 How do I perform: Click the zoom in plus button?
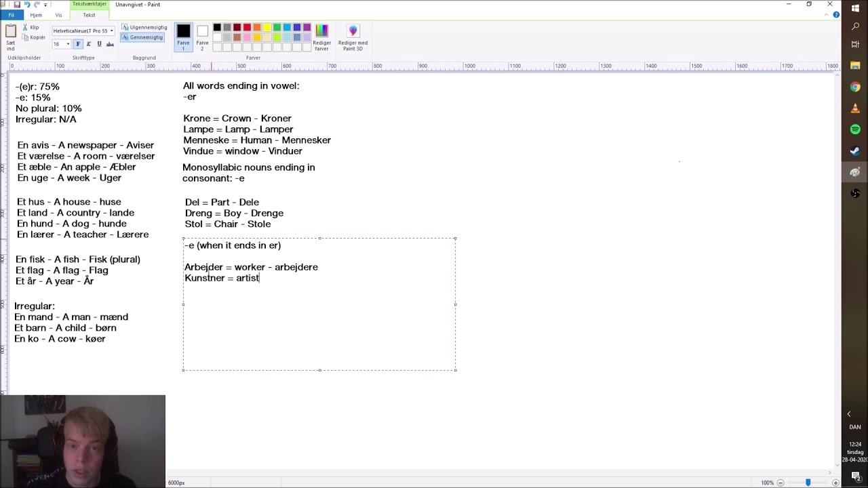pyautogui.click(x=835, y=483)
